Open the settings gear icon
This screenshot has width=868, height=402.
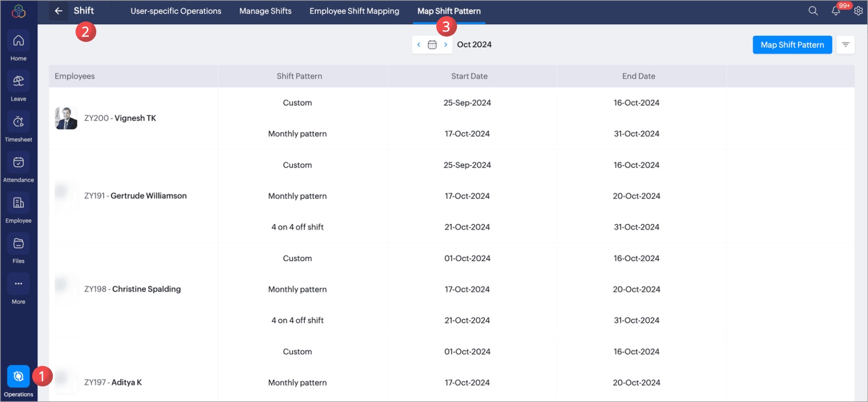858,11
